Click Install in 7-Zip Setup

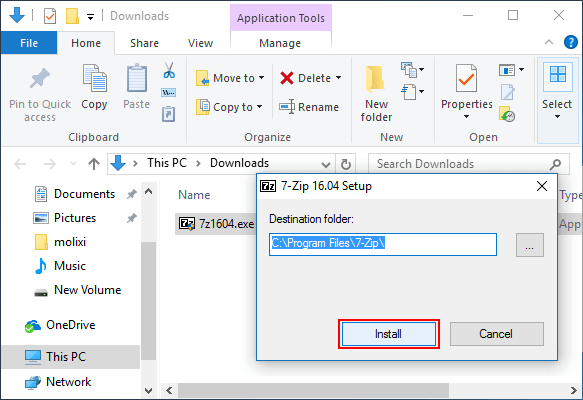[x=389, y=334]
